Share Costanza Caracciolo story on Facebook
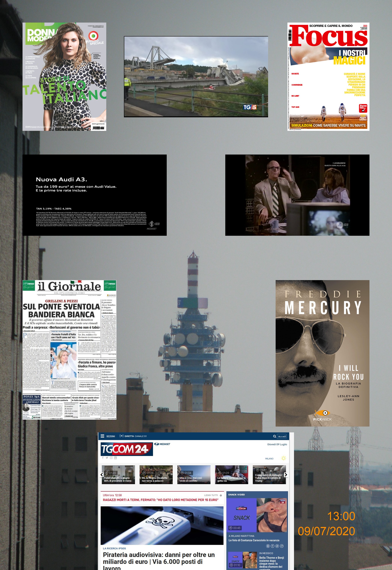 pyautogui.click(x=272, y=546)
